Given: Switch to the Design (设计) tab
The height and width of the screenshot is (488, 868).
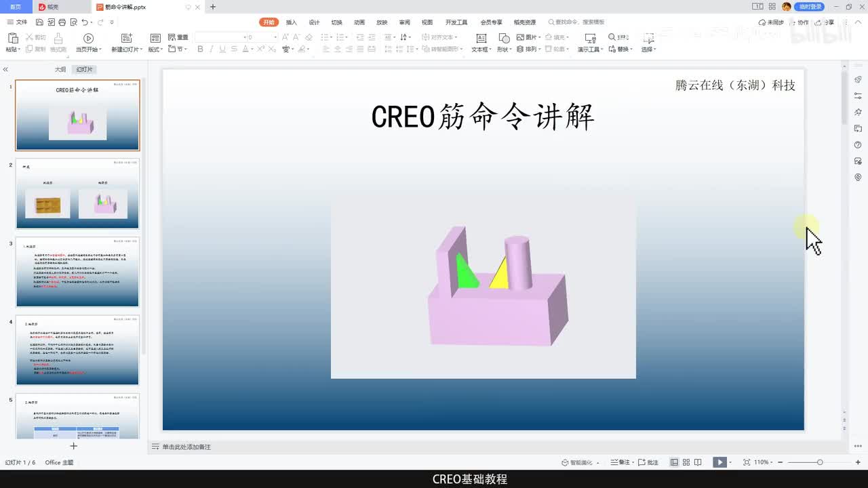Looking at the screenshot, I should pyautogui.click(x=314, y=22).
